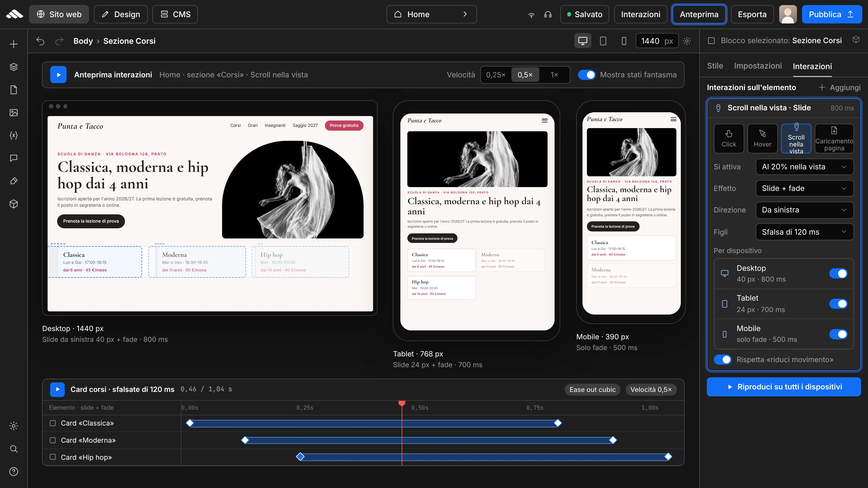Screen dimensions: 868x488
Task: Open the Direzione dropdown Da sinistra
Action: (x=804, y=210)
